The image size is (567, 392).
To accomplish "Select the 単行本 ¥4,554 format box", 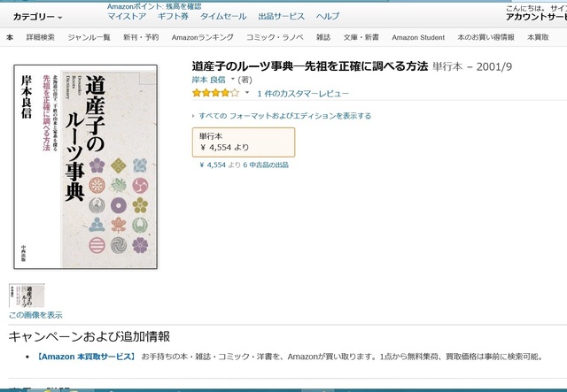I will 244,142.
